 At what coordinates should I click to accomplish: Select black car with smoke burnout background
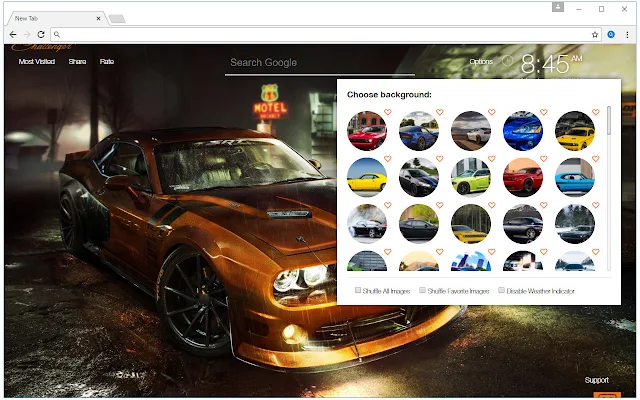tap(367, 224)
